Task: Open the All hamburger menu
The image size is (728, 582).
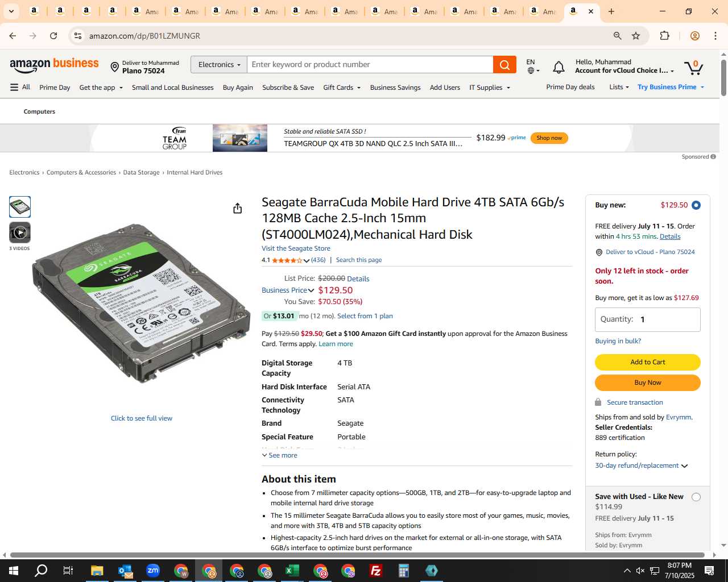Action: point(20,87)
